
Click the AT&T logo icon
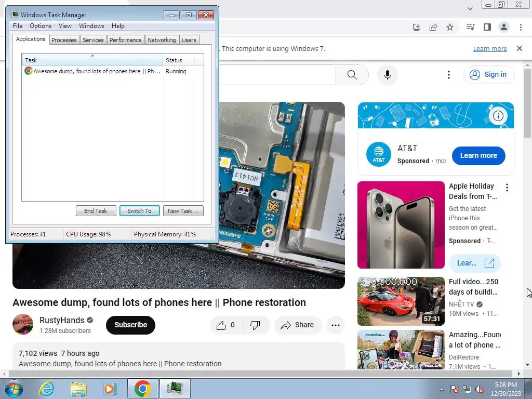(379, 155)
